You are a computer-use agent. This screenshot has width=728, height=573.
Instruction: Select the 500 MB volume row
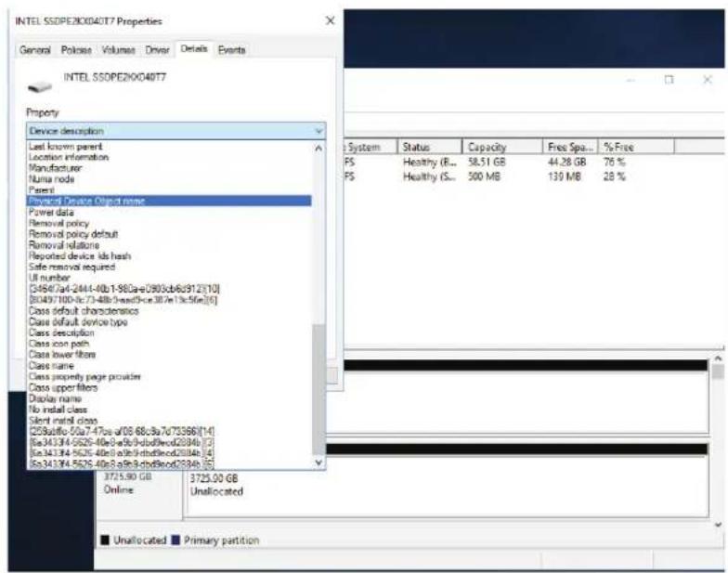tap(534, 176)
